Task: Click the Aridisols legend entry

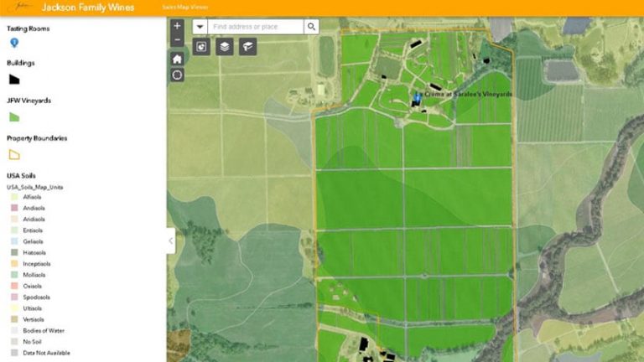Action: [34, 220]
